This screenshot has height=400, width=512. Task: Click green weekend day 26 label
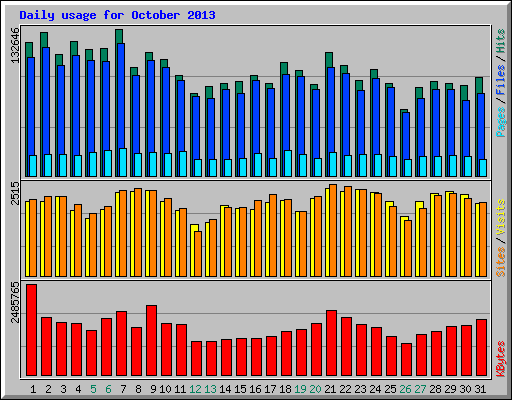coord(405,389)
